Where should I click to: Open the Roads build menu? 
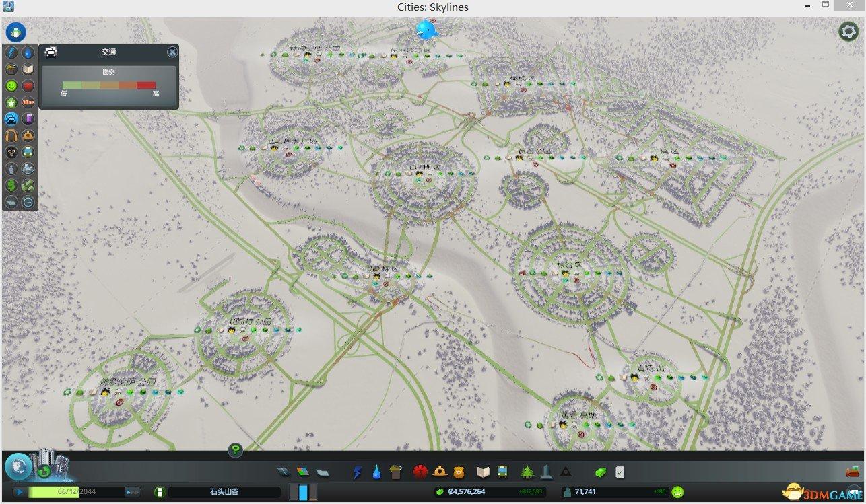click(283, 472)
